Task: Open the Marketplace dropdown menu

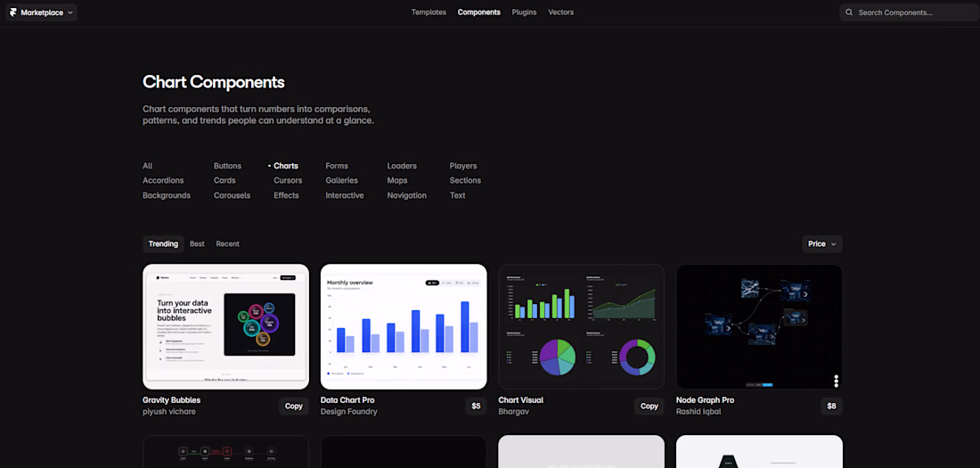Action: [x=41, y=12]
